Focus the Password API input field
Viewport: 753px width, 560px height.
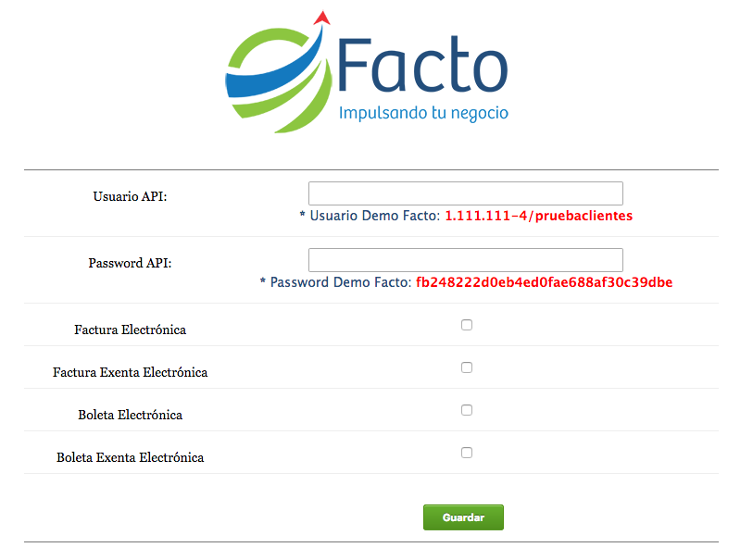click(x=465, y=260)
